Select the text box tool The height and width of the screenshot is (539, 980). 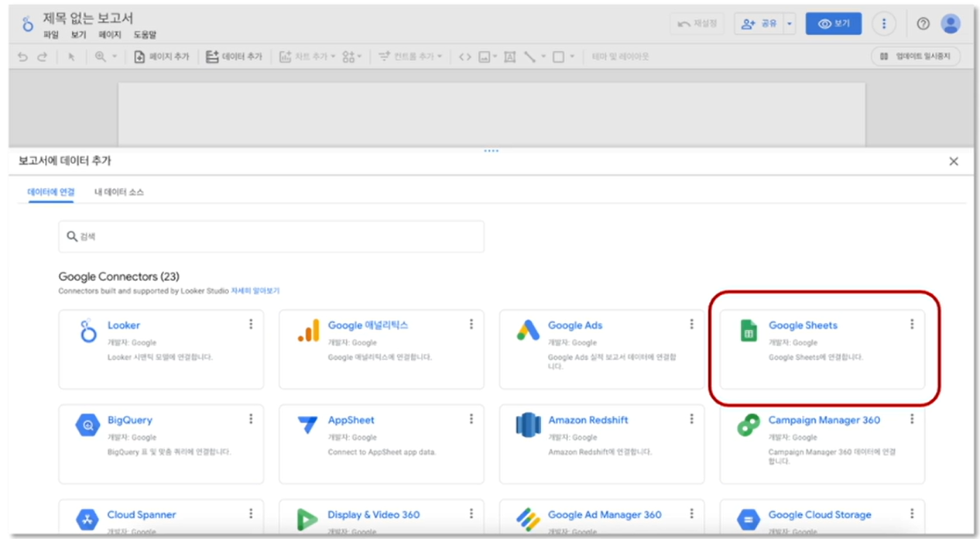point(509,57)
